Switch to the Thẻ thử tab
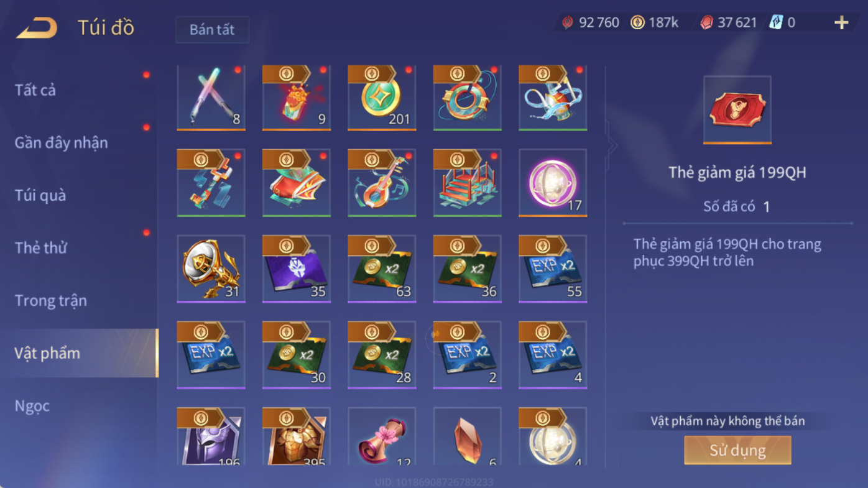Image resolution: width=868 pixels, height=488 pixels. coord(41,248)
